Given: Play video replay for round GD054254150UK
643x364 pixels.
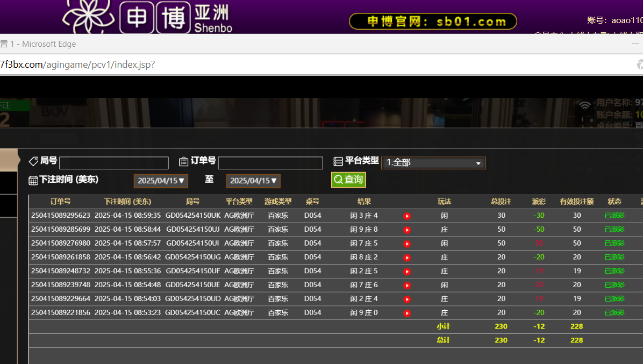Looking at the screenshot, I should click(x=407, y=216).
